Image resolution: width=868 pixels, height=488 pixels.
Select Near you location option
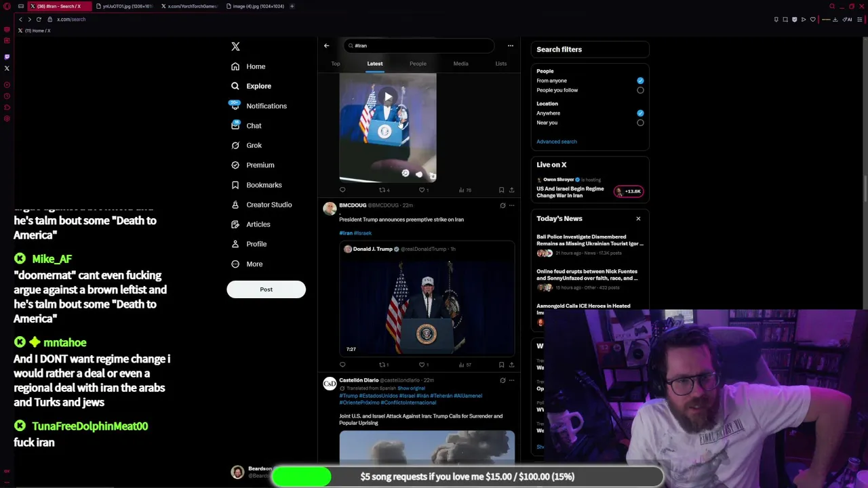click(x=640, y=123)
